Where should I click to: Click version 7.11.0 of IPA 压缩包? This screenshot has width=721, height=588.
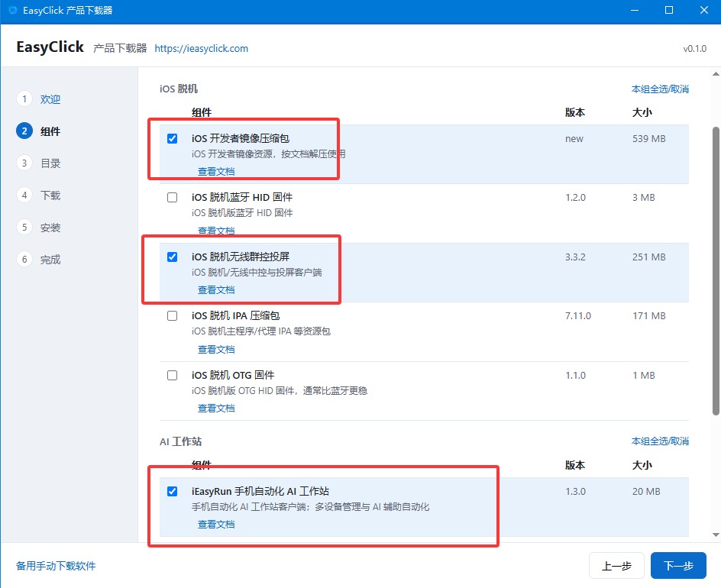(x=578, y=316)
